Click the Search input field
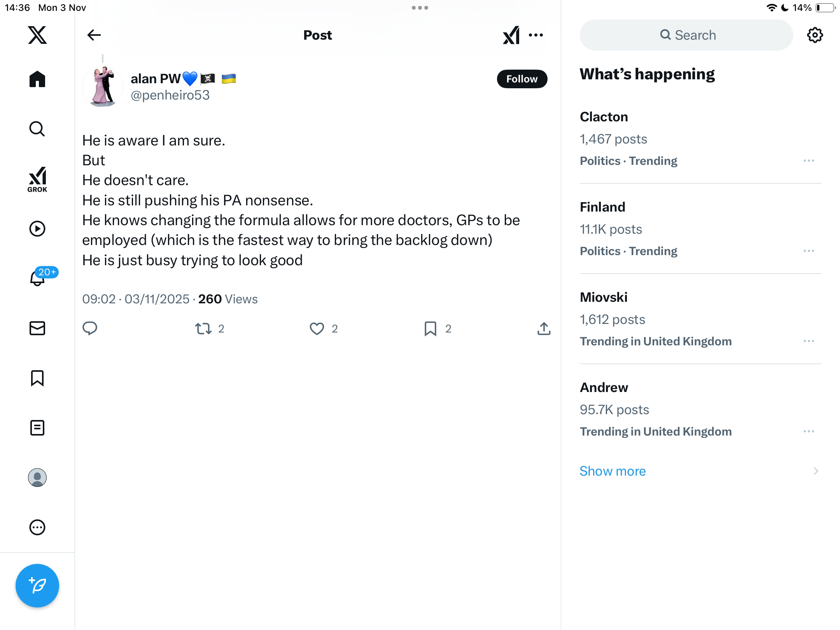840x630 pixels. click(686, 35)
